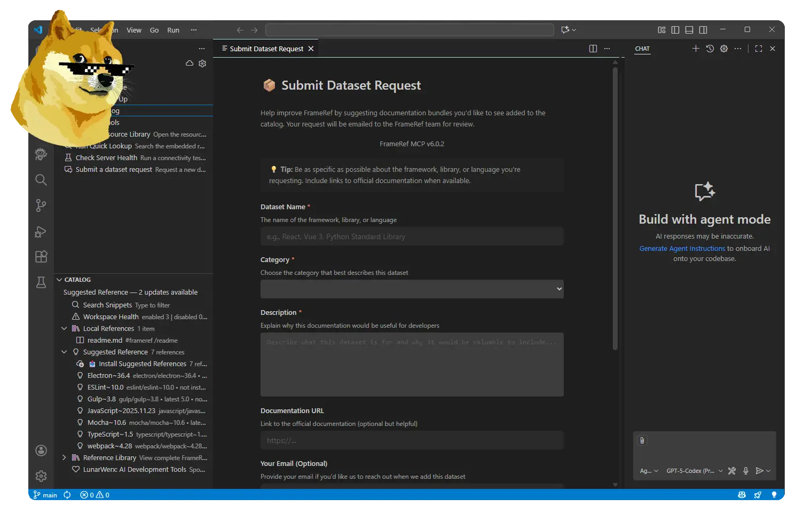Select the Submit Dataset Request tab
Screen dimensions: 812x522
(266, 49)
